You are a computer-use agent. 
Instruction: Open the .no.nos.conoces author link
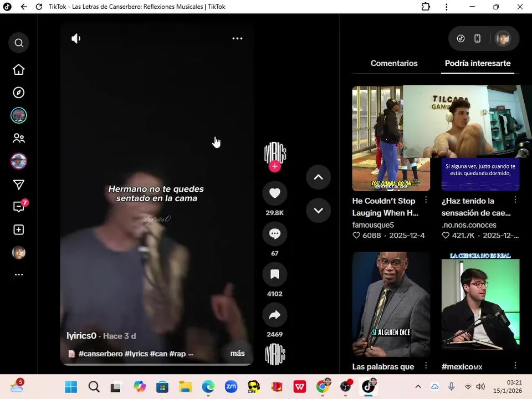click(x=469, y=225)
